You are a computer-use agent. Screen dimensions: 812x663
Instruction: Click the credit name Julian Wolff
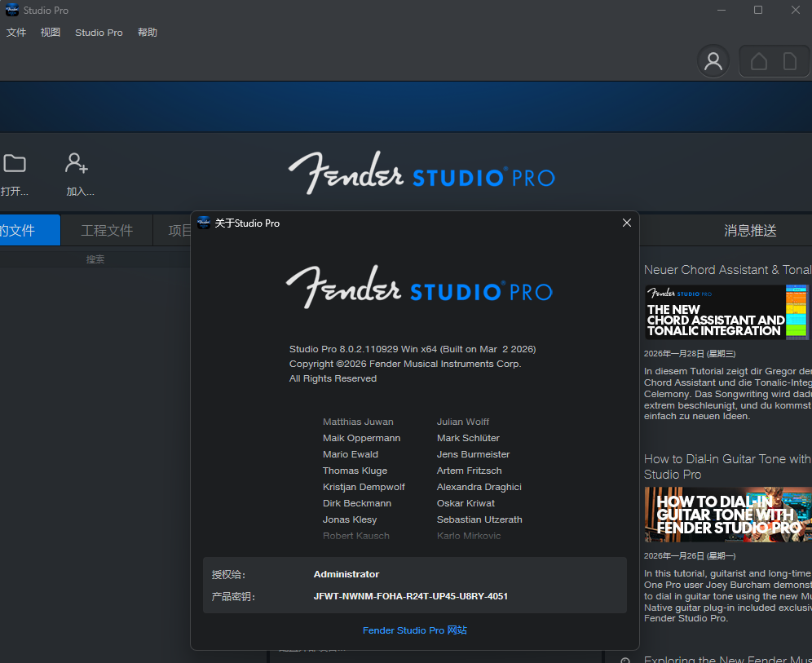[x=463, y=422]
